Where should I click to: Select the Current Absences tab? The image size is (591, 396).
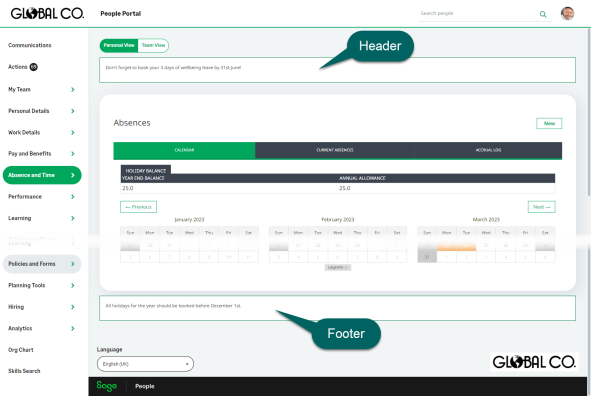[x=335, y=150]
